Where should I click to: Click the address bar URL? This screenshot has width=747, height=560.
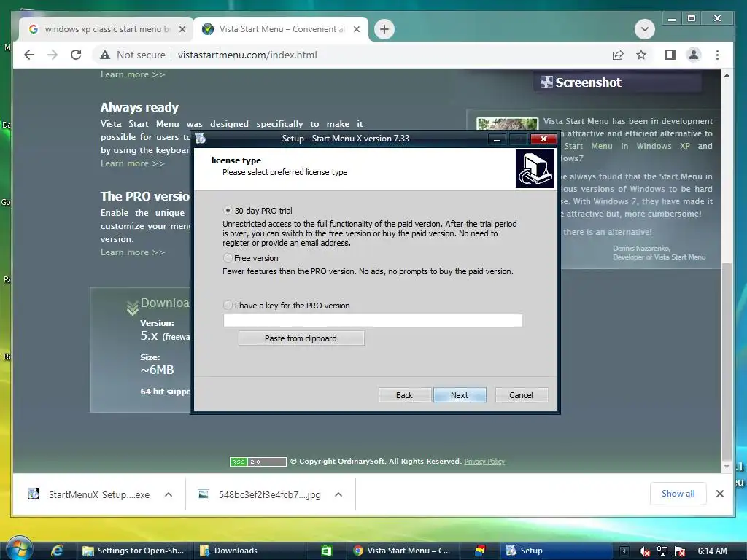(x=247, y=55)
